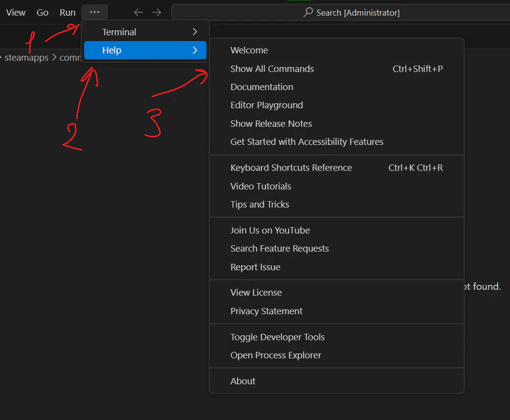Screen dimensions: 510x420
Task: Click the back navigation arrow icon
Action: point(139,13)
